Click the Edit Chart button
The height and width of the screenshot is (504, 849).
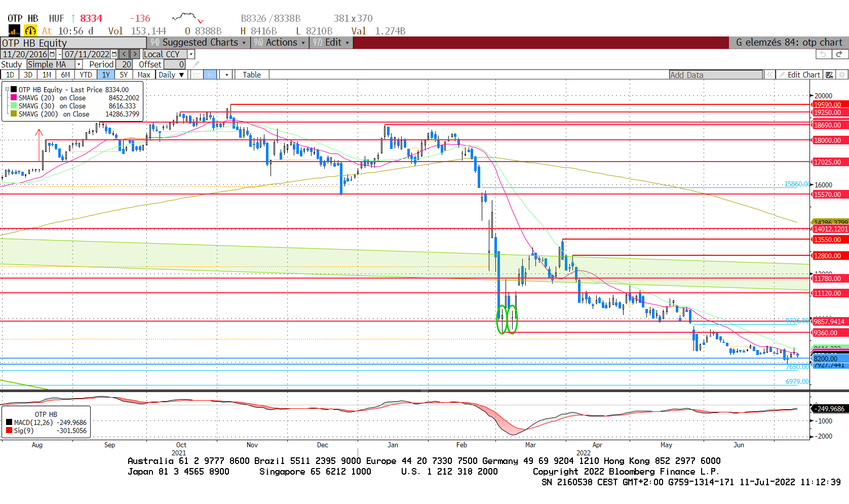tap(799, 75)
